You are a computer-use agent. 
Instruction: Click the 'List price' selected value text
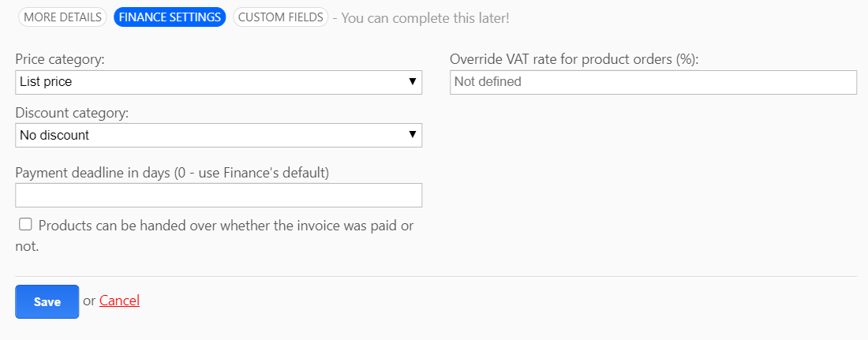click(46, 82)
